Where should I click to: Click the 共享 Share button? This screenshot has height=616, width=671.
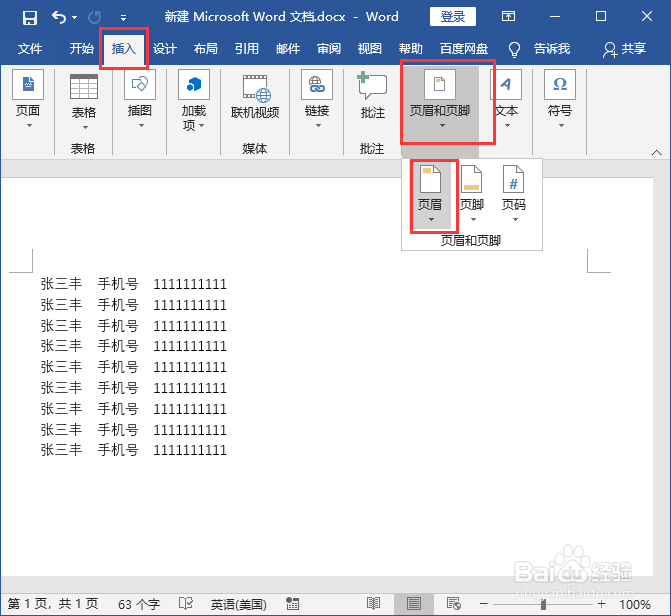click(x=624, y=49)
